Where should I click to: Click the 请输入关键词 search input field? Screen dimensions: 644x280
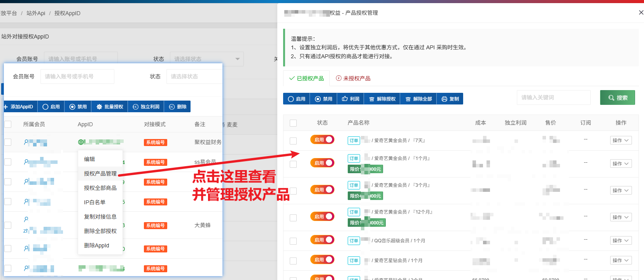click(x=553, y=97)
